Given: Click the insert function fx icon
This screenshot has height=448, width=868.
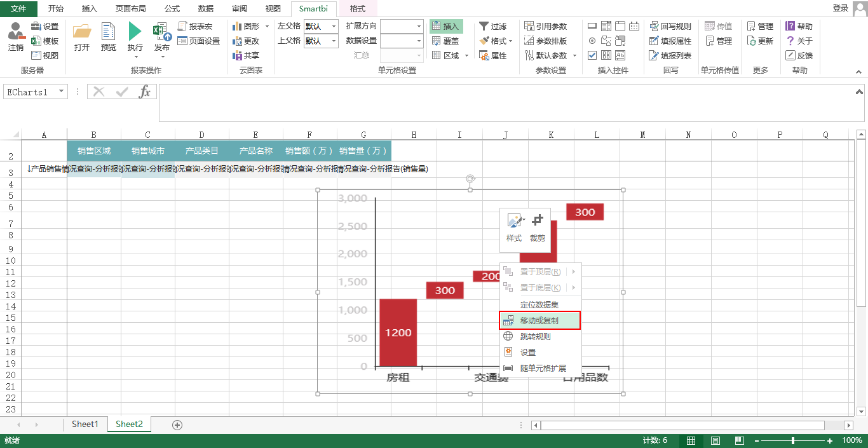Looking at the screenshot, I should point(145,92).
